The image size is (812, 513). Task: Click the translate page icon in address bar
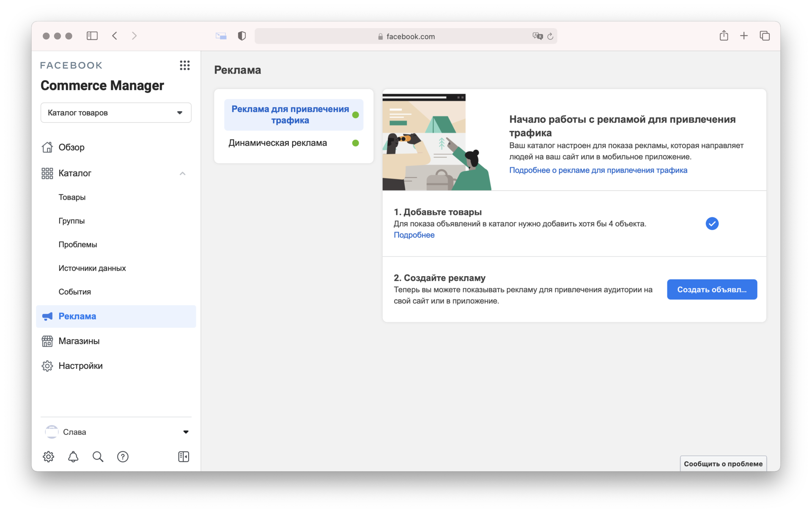pos(537,36)
